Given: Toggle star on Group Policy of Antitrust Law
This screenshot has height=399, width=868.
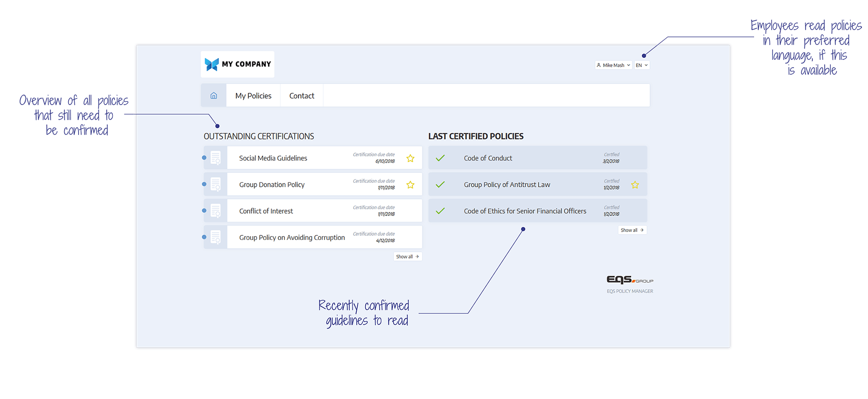Looking at the screenshot, I should click(635, 185).
